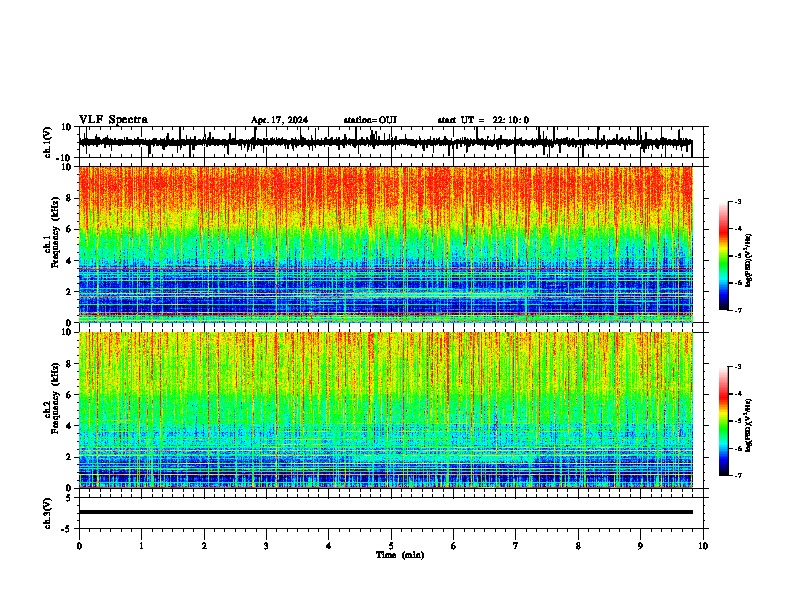Click inside the ch.2 spectrogram plot
Screen dimensions: 792x612
point(385,410)
